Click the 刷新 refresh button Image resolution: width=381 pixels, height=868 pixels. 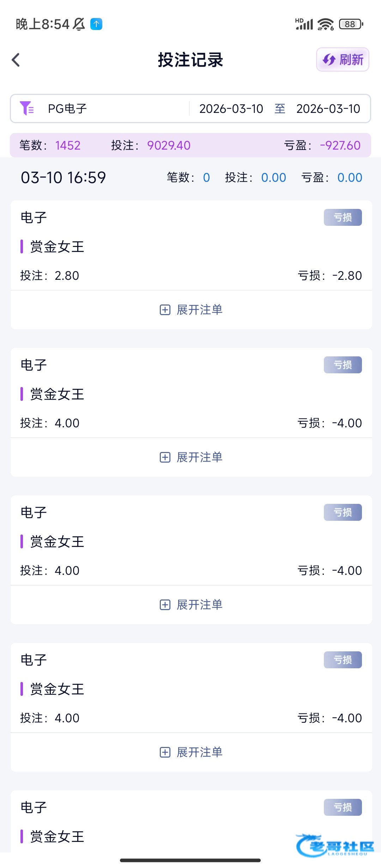point(343,60)
